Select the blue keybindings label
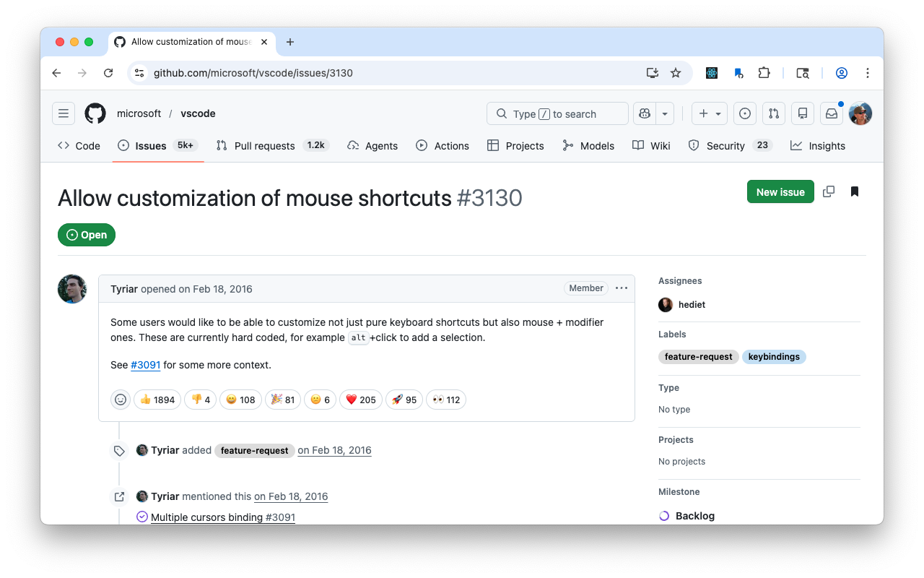Screen dimensions: 924x578 coord(774,357)
